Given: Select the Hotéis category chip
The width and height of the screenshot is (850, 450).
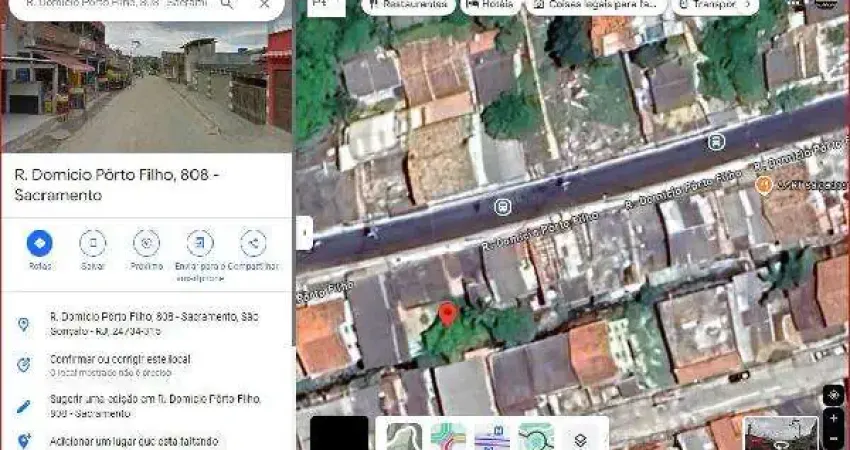Looking at the screenshot, I should [489, 5].
